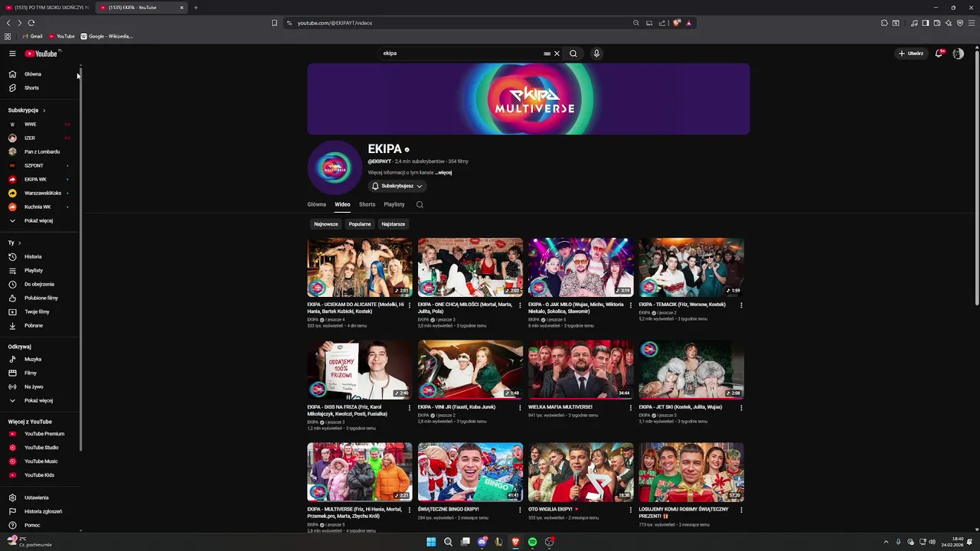Click the search magnifier button

(573, 54)
